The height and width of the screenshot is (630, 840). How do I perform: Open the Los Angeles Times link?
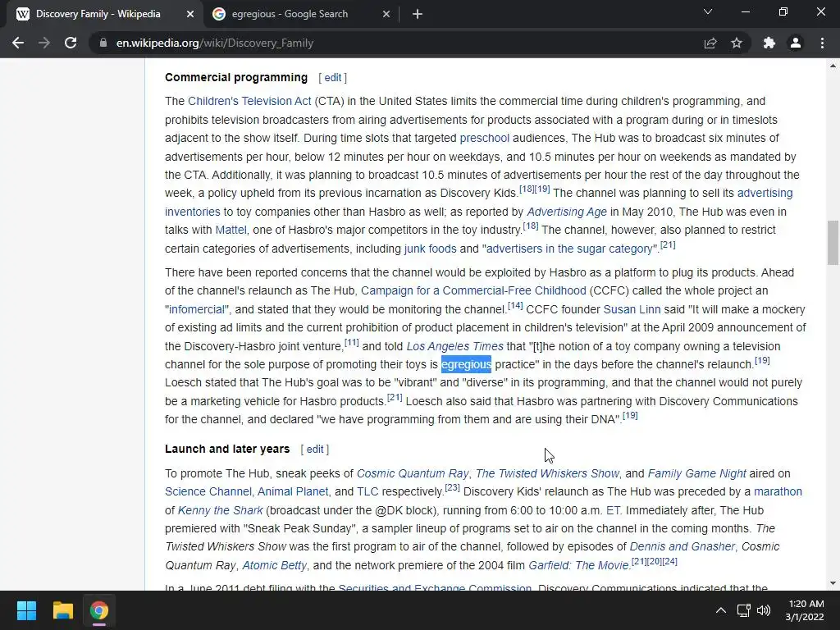pos(454,347)
